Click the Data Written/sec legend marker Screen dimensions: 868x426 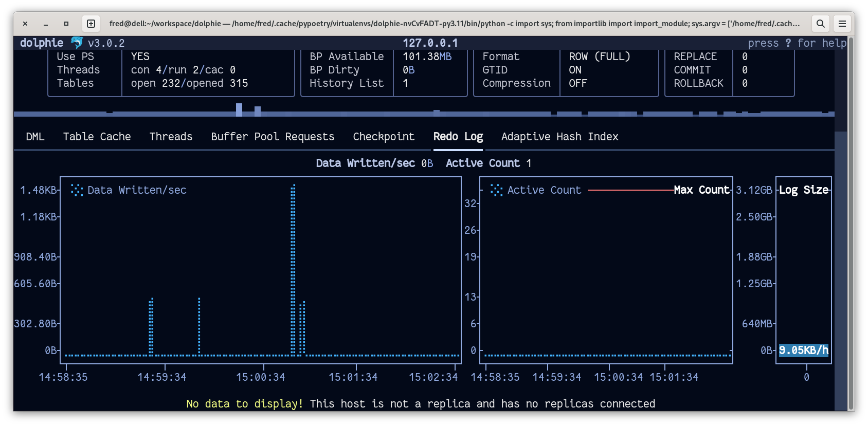click(77, 190)
